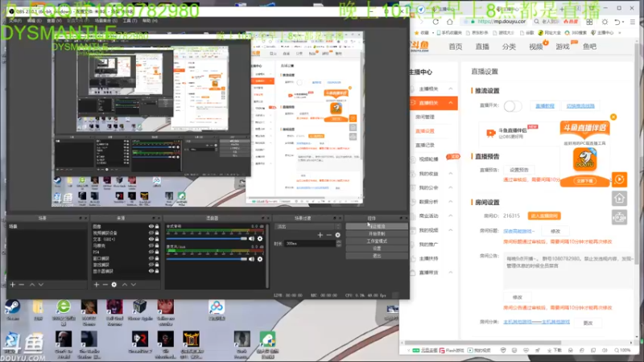The image size is (644, 362).
Task: Turn on the 直播开关 stream switch
Action: (x=513, y=106)
